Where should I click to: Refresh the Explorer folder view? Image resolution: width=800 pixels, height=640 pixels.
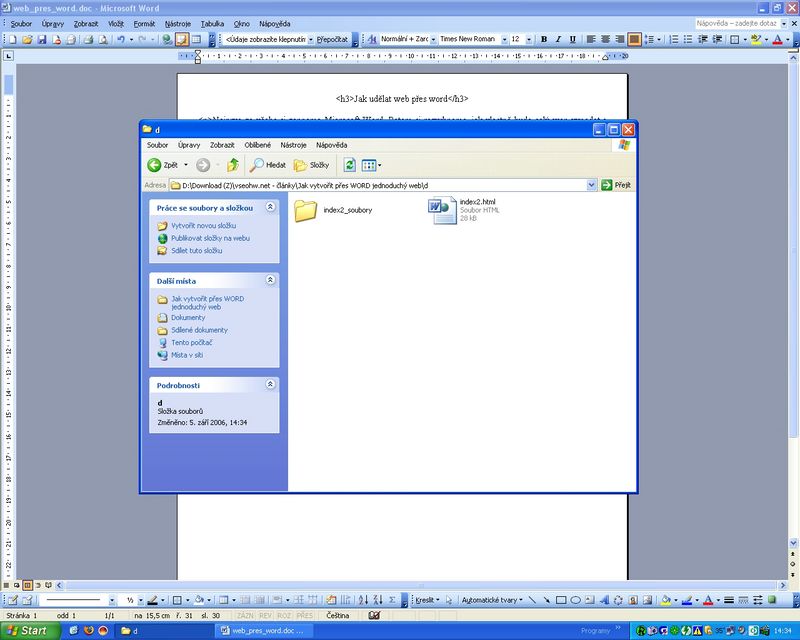tap(349, 165)
